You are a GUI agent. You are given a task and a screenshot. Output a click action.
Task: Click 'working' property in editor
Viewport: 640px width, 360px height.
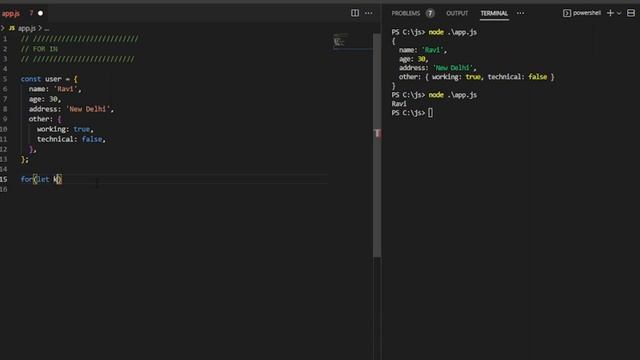[x=51, y=129]
